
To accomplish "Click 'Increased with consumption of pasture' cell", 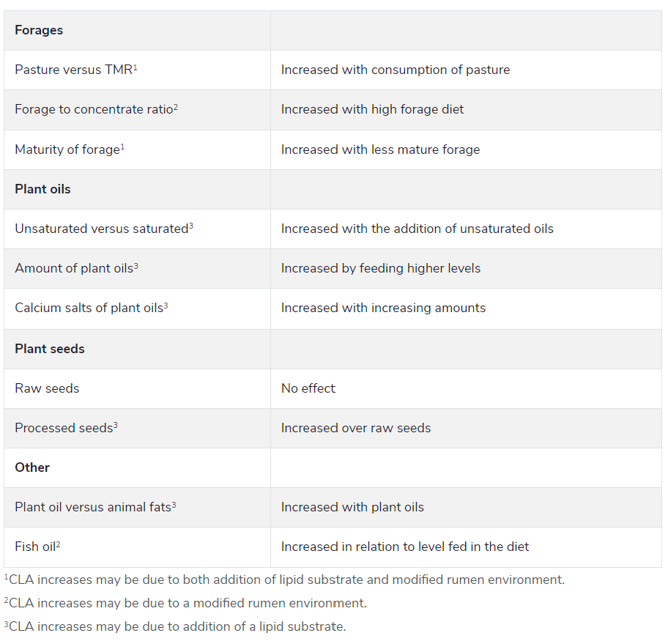I will (395, 70).
